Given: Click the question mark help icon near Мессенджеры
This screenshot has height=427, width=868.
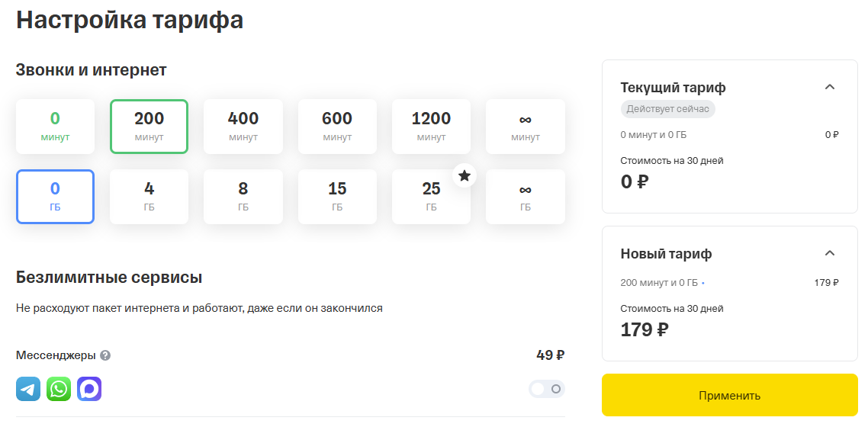Looking at the screenshot, I should 105,355.
